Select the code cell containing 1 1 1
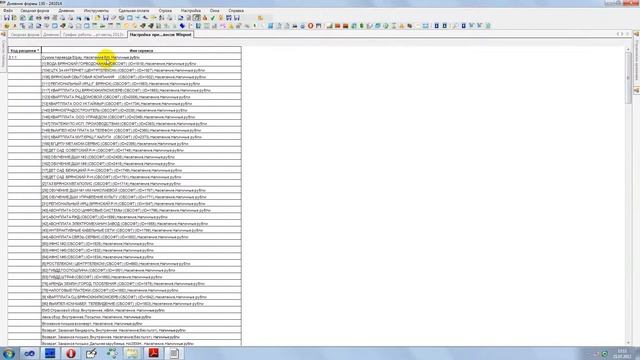The width and height of the screenshot is (640, 360). pos(24,57)
